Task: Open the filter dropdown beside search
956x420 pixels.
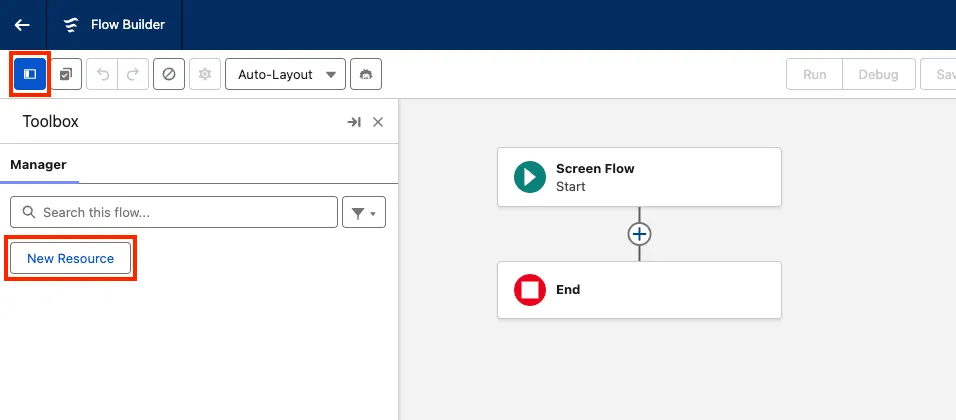Action: (363, 212)
